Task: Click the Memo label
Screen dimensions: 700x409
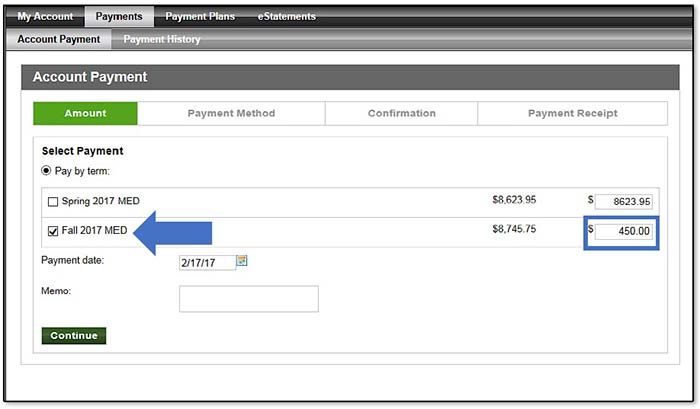Action: [56, 291]
